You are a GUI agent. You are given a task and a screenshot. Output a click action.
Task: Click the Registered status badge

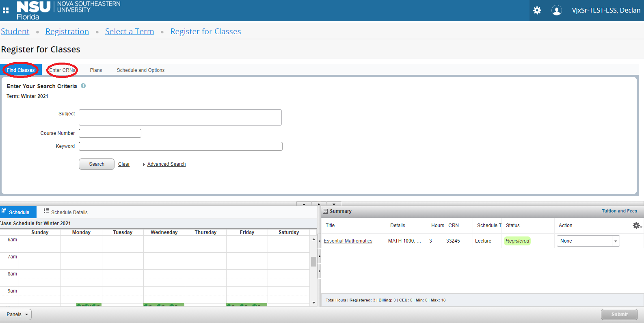517,241
